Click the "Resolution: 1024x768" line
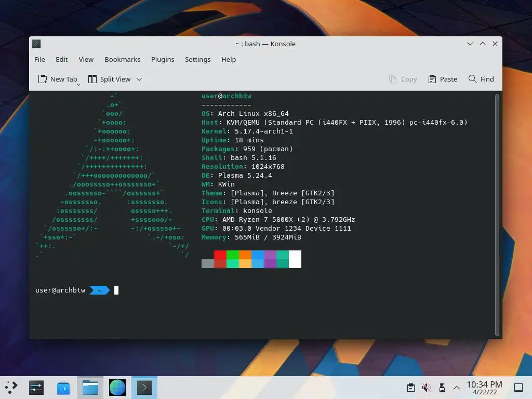The image size is (532, 399). [243, 167]
